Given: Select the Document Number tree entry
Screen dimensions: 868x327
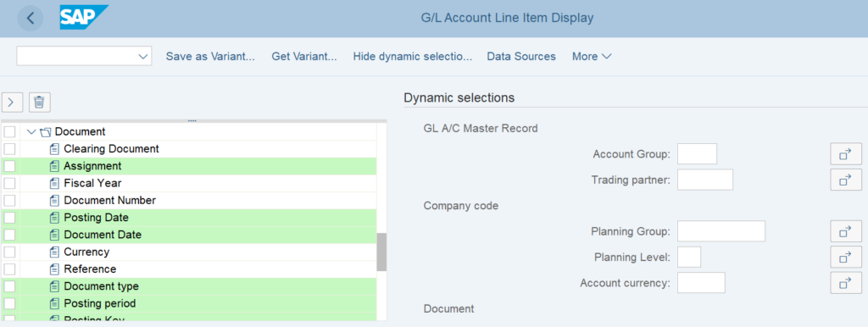Looking at the screenshot, I should pyautogui.click(x=109, y=200).
